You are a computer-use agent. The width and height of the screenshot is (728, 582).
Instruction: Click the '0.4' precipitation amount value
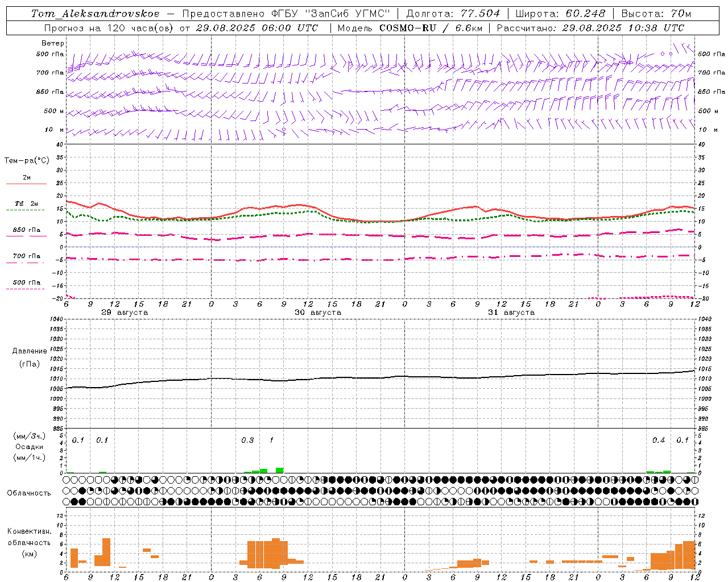tap(659, 440)
